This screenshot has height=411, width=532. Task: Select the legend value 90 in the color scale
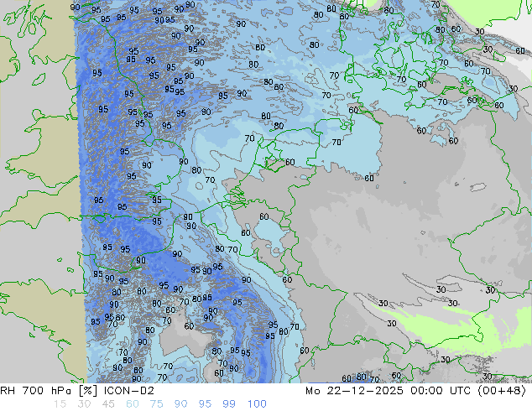[x=180, y=404]
